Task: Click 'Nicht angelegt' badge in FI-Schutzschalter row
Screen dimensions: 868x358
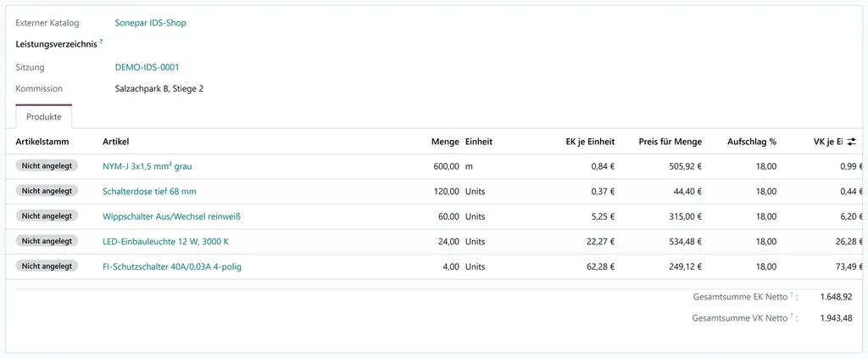Action: point(47,266)
